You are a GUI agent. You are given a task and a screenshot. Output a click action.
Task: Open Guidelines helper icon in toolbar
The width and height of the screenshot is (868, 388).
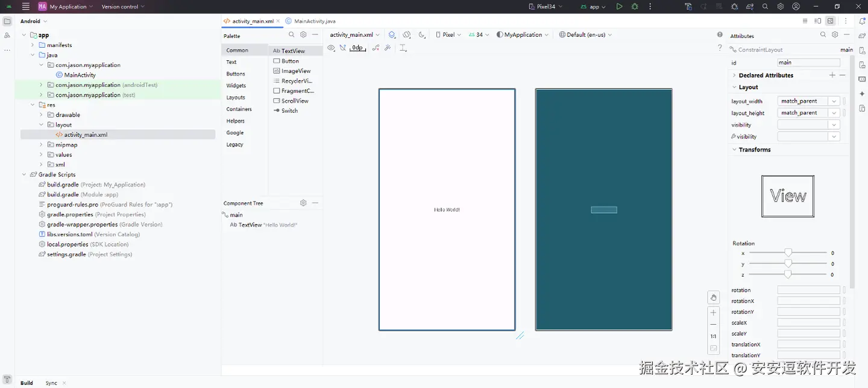pyautogui.click(x=403, y=48)
